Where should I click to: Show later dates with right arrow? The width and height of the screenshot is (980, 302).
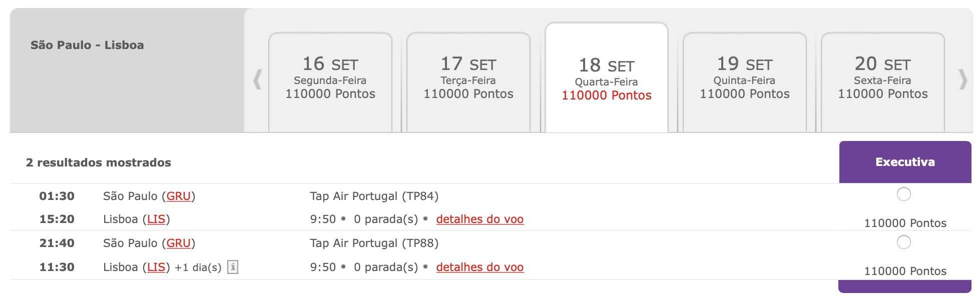962,79
